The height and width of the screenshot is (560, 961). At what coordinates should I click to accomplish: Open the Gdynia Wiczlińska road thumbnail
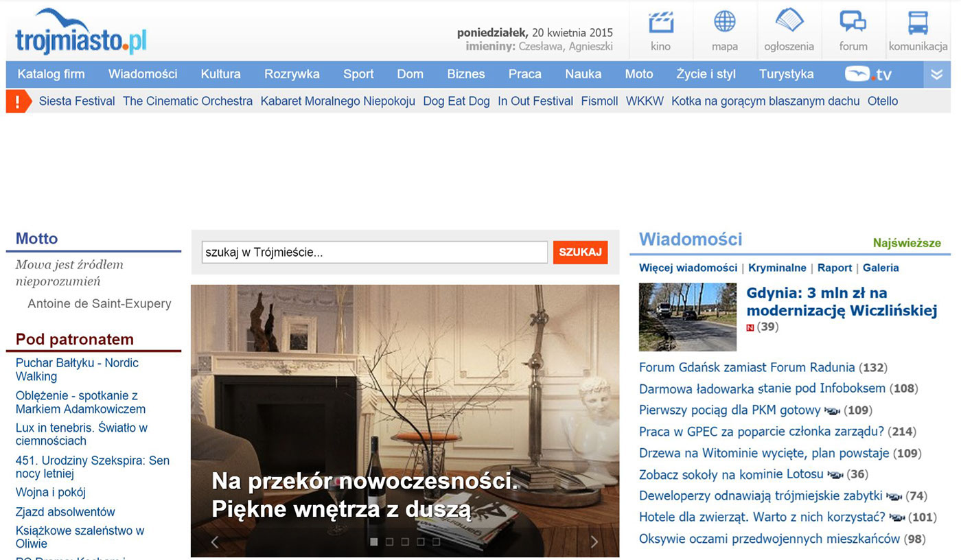point(688,316)
